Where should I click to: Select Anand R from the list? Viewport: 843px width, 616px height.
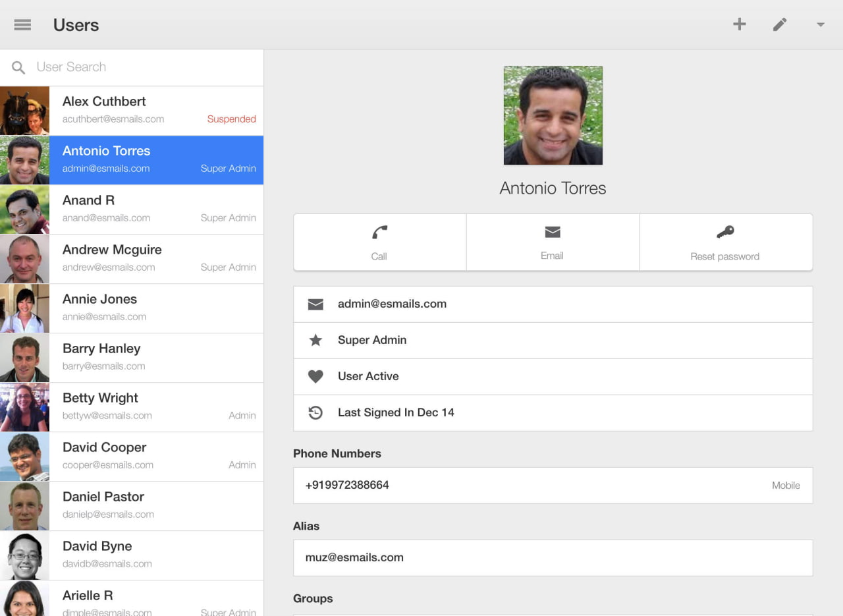(x=132, y=209)
